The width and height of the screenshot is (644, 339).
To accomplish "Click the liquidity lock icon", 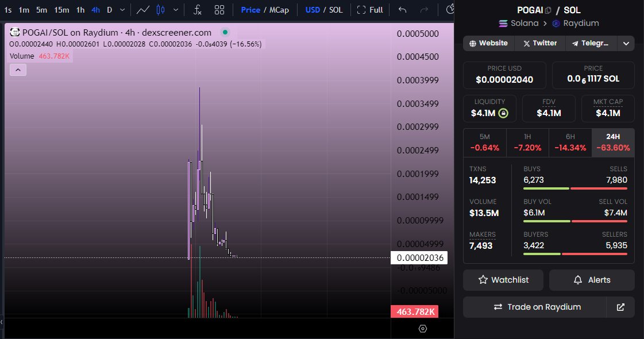I will [x=503, y=113].
